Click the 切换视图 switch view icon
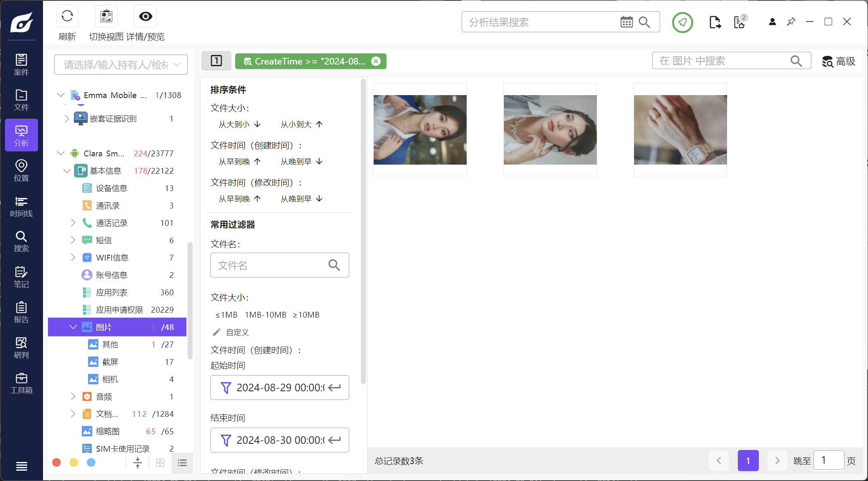 pyautogui.click(x=106, y=17)
